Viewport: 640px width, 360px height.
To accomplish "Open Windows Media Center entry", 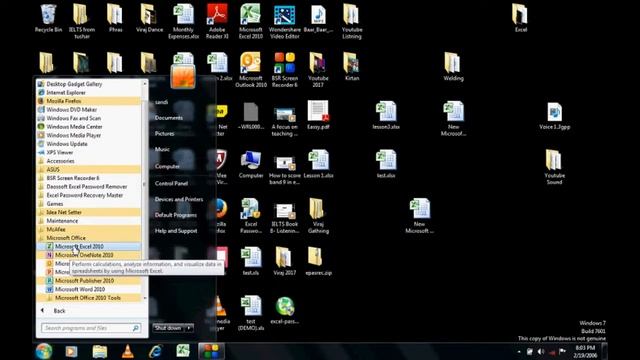I will coord(89,127).
